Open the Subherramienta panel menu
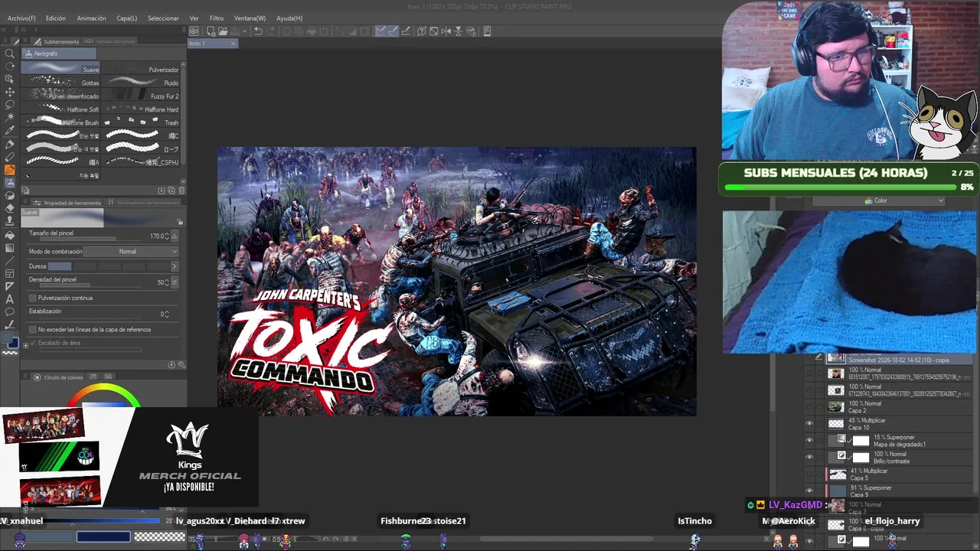The image size is (980, 551). click(25, 41)
